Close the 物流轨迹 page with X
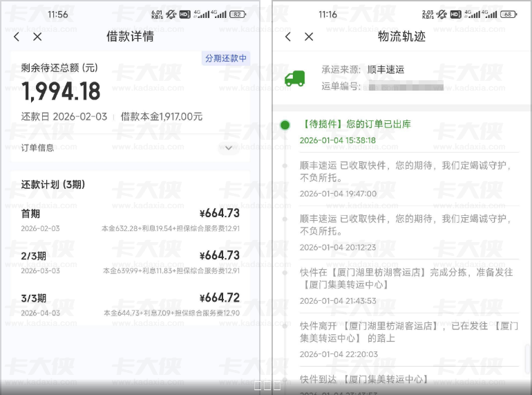The image size is (532, 395). [x=309, y=37]
